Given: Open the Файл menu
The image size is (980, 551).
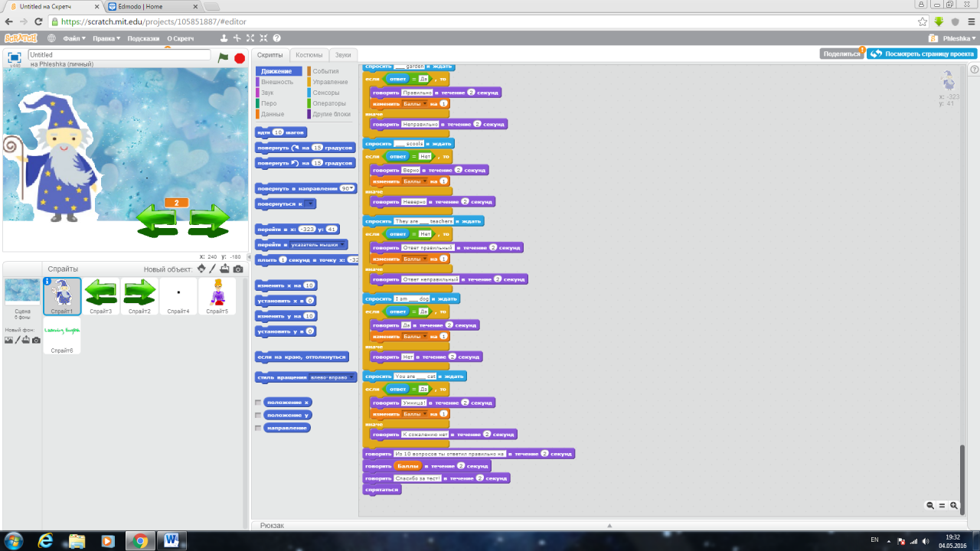Looking at the screenshot, I should 73,38.
